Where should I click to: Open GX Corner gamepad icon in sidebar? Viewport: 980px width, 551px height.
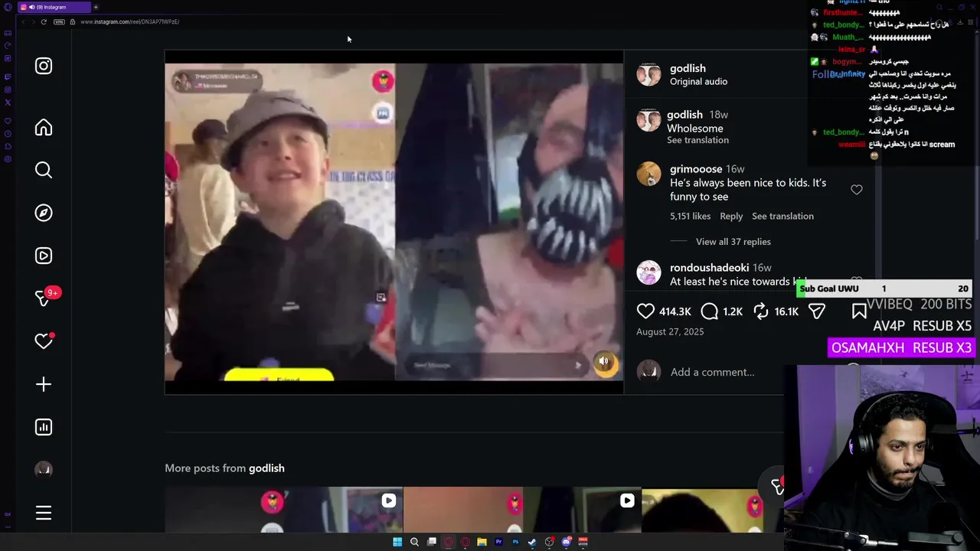point(8,33)
